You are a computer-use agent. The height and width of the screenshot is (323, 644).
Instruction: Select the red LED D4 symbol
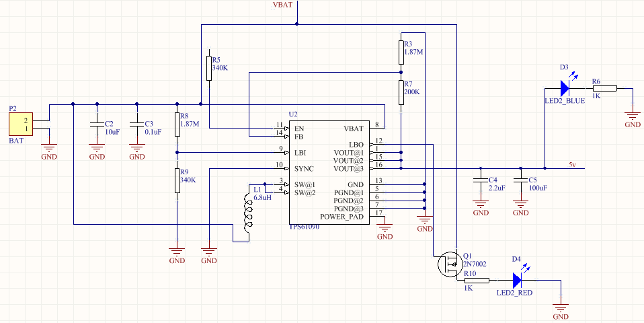point(518,279)
